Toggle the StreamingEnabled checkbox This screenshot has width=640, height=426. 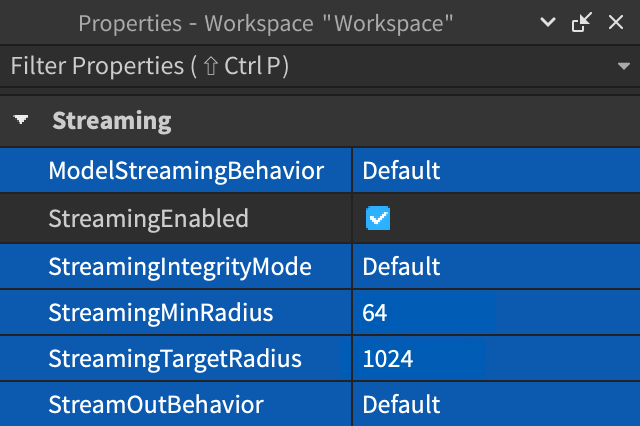click(x=377, y=218)
